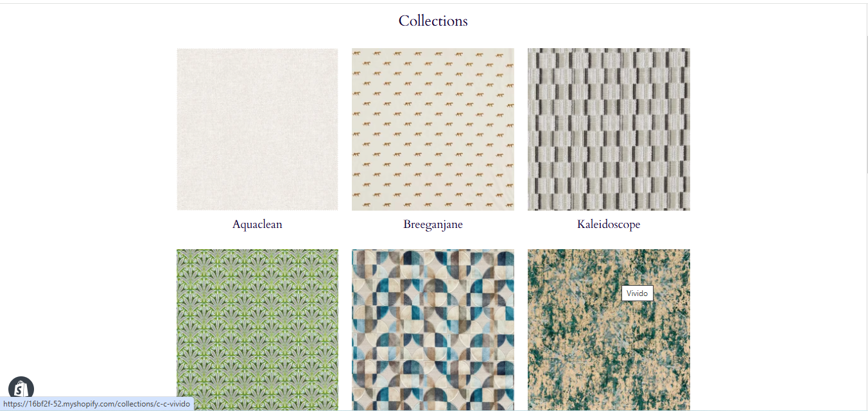
Task: Open the Aquaclean collection title link
Action: (257, 225)
